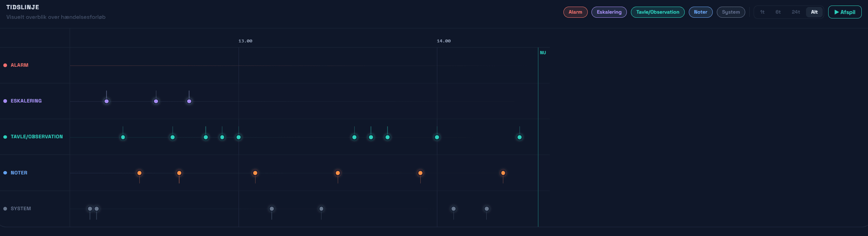
Task: Click the first purple Eskalering event marker
Action: point(107,101)
